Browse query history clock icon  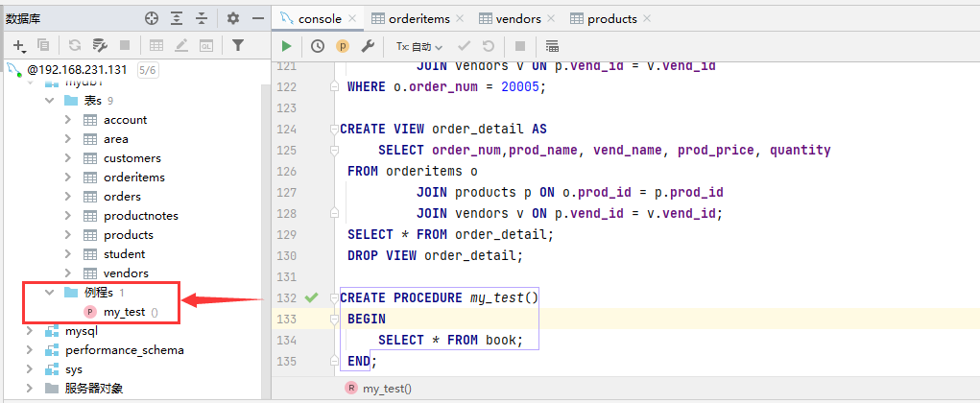point(318,46)
